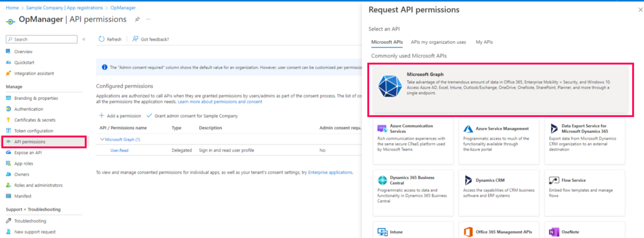Collapse the Microsoft Graph (1) permission group
This screenshot has height=238, width=644.
pyautogui.click(x=102, y=139)
